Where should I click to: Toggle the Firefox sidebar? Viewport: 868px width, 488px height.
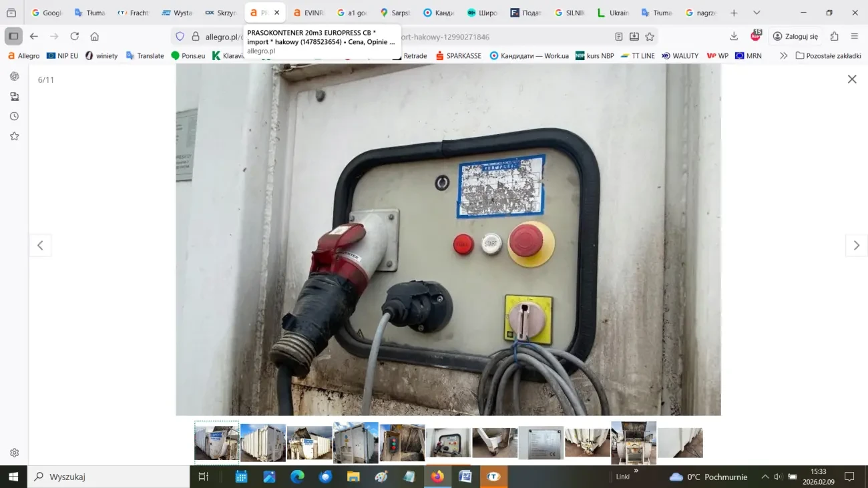coord(13,37)
